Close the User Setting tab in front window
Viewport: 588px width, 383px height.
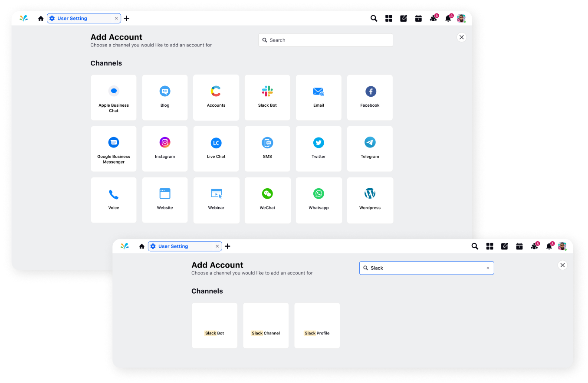point(217,246)
